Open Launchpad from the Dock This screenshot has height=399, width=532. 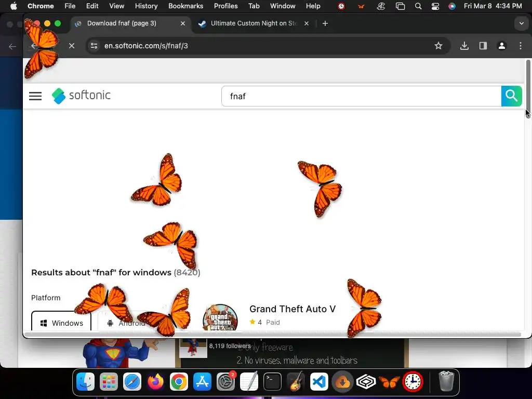click(x=109, y=382)
